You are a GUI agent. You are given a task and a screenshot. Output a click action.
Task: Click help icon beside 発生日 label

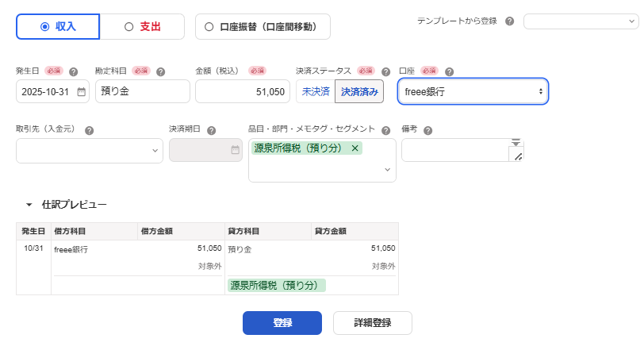(74, 72)
